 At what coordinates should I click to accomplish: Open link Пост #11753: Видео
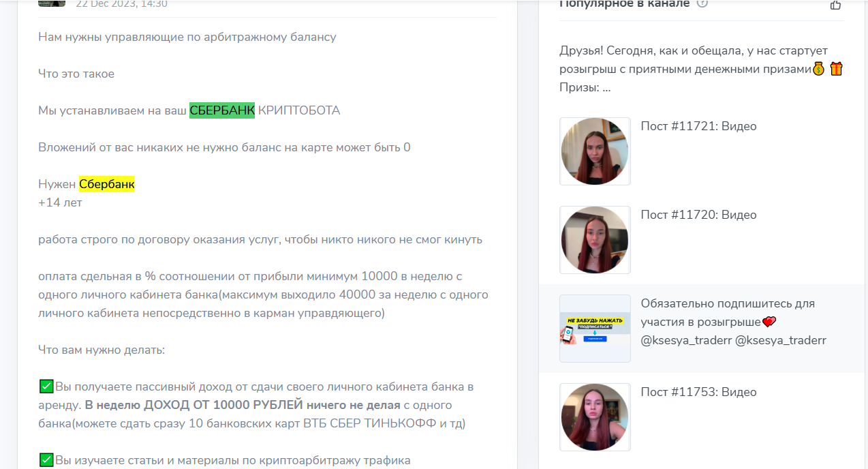tap(698, 392)
